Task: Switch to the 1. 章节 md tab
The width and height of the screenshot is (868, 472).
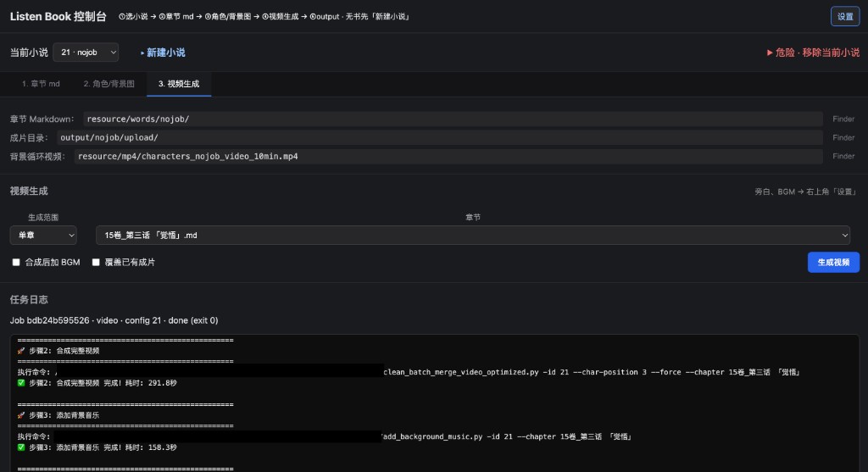Action: [41, 84]
